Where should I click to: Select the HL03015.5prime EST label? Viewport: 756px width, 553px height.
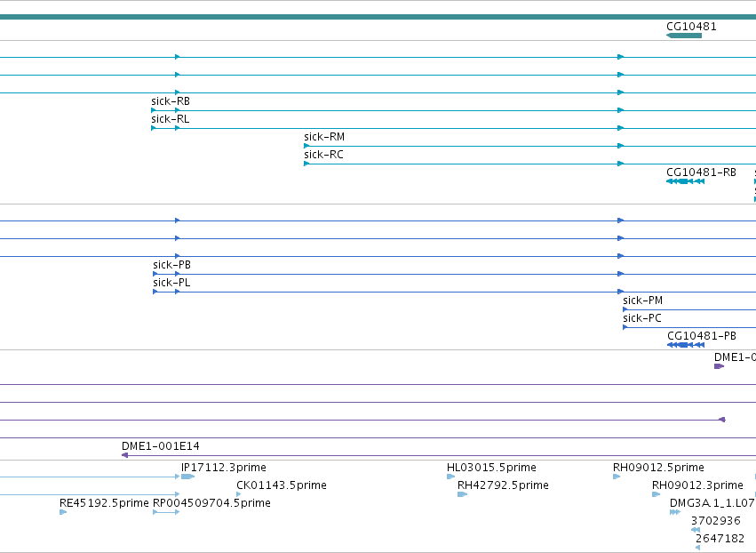click(491, 468)
